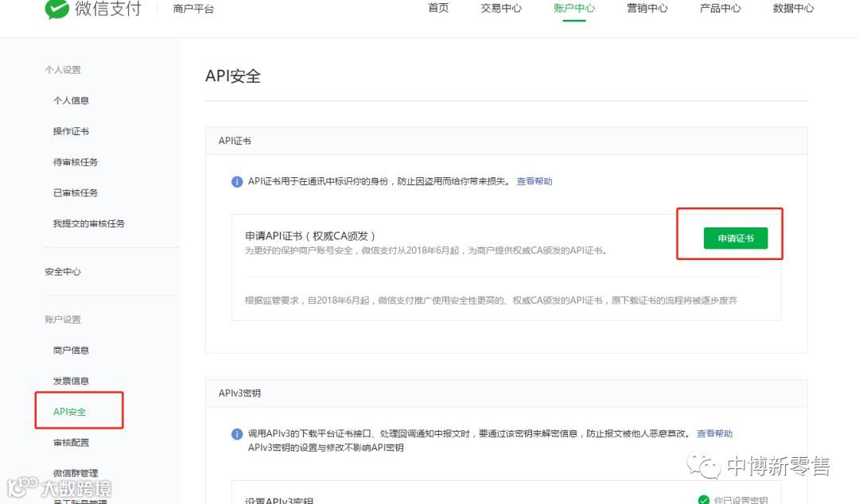Open 个人信息 in sidebar
This screenshot has width=859, height=504.
(71, 100)
